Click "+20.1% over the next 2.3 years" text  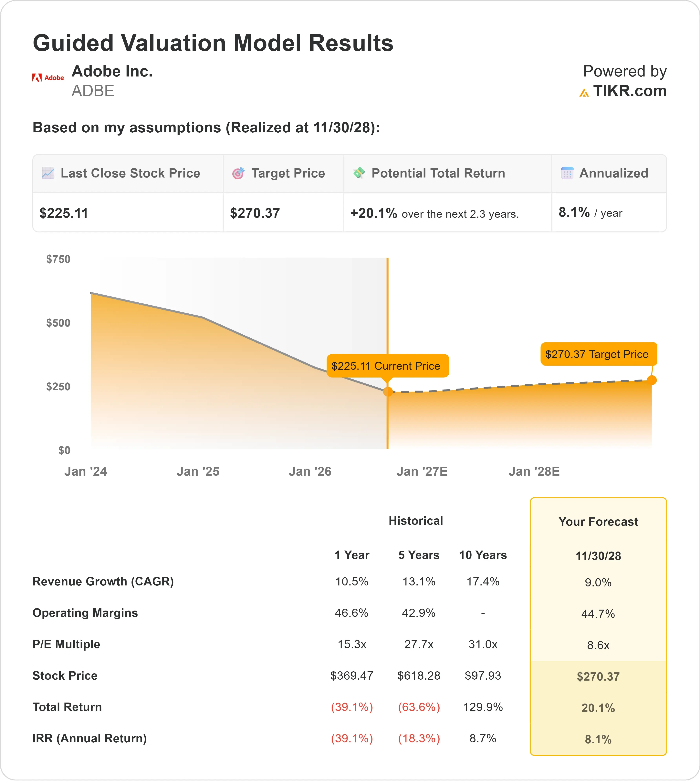pyautogui.click(x=435, y=213)
